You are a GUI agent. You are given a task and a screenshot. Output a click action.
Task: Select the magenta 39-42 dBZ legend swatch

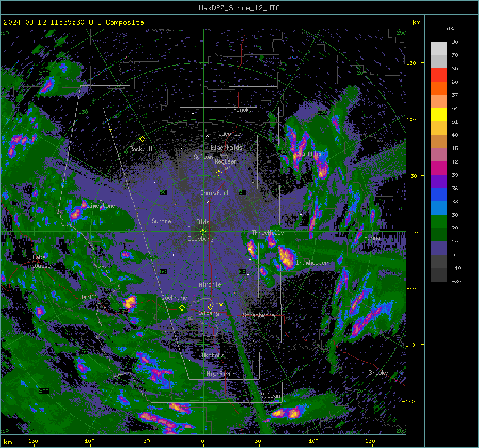point(439,168)
